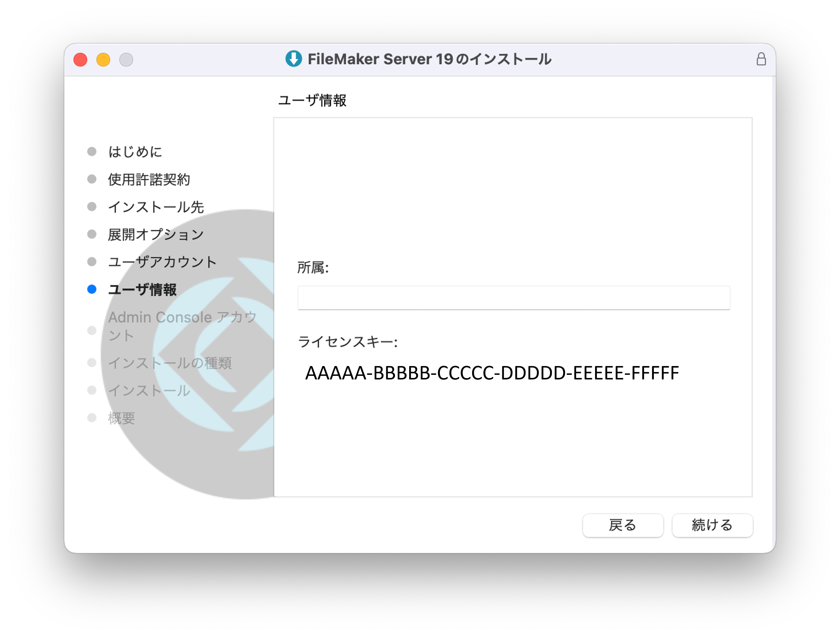Select the はじめに step
840x638 pixels.
coord(135,152)
